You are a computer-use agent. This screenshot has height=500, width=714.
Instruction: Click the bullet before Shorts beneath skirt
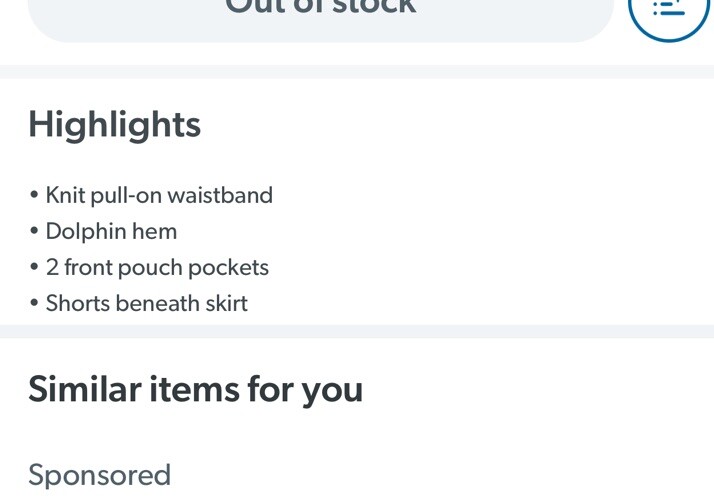(x=35, y=304)
